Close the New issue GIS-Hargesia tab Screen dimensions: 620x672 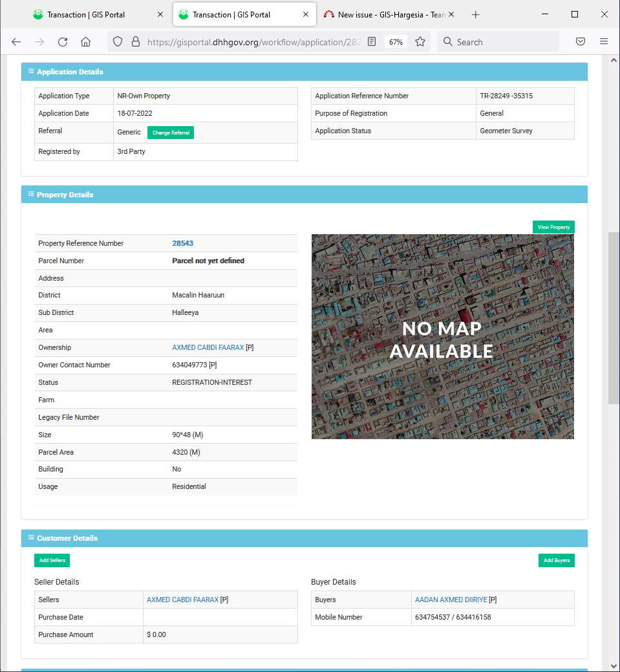tap(451, 14)
